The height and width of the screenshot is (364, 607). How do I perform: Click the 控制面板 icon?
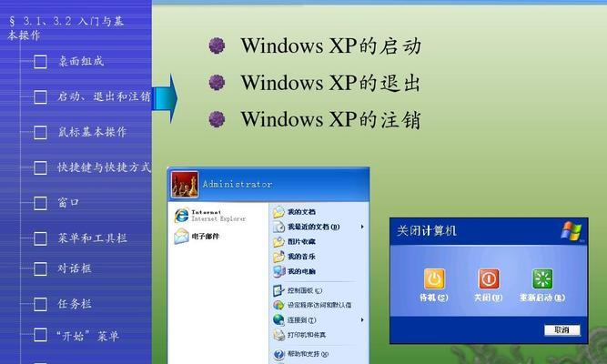point(278,290)
